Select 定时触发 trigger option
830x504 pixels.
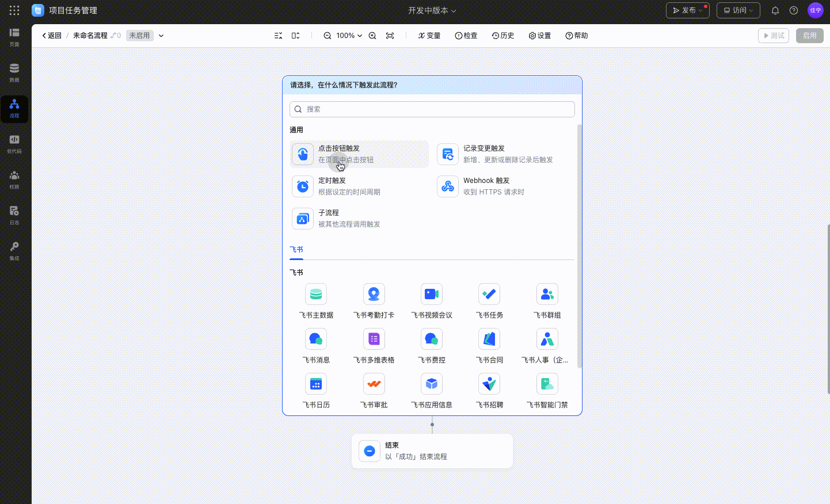coord(359,186)
